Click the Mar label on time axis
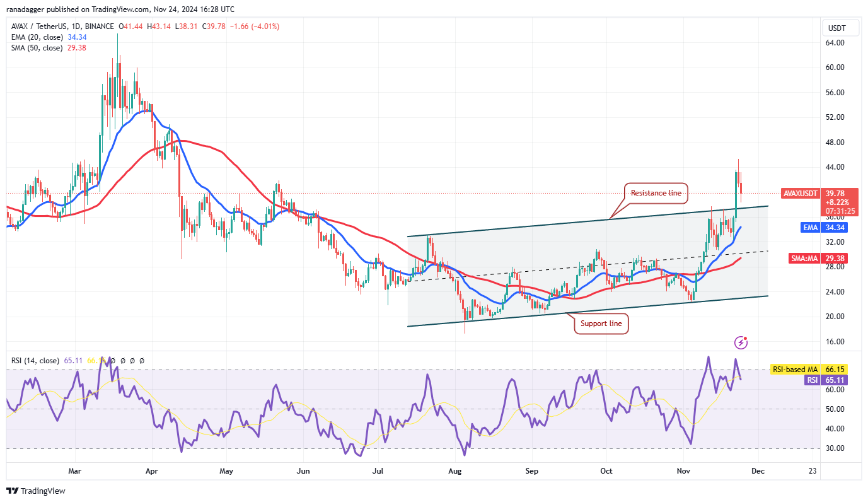The height and width of the screenshot is (502, 868). click(75, 471)
